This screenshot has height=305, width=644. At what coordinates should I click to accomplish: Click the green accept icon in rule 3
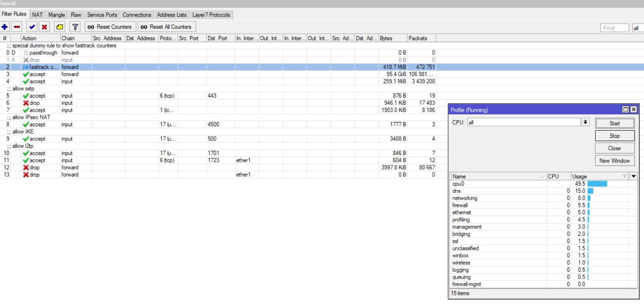tap(26, 74)
